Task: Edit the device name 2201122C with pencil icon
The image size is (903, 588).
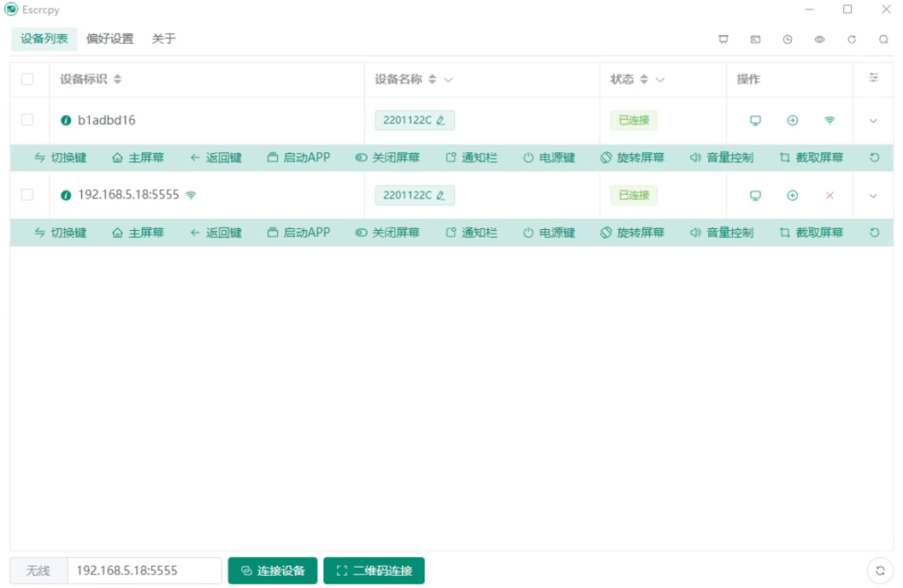Action: pos(439,120)
